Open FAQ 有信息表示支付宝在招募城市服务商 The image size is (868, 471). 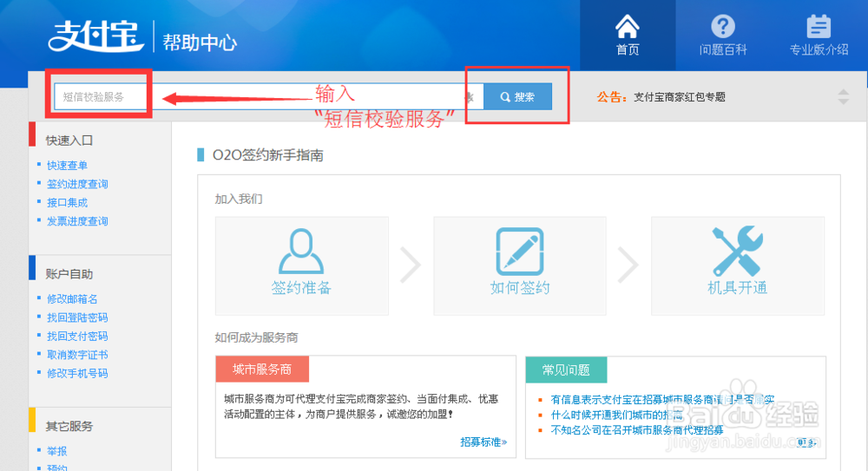(662, 400)
